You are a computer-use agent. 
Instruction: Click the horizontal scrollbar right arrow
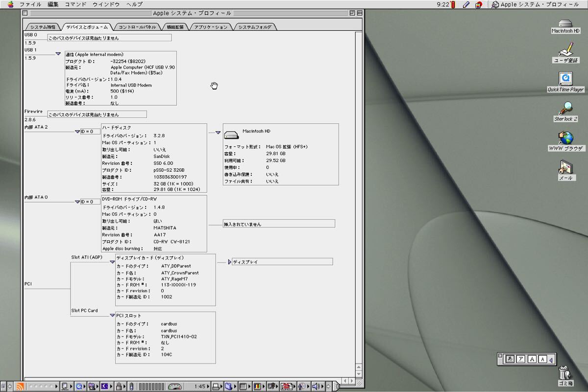point(351,380)
